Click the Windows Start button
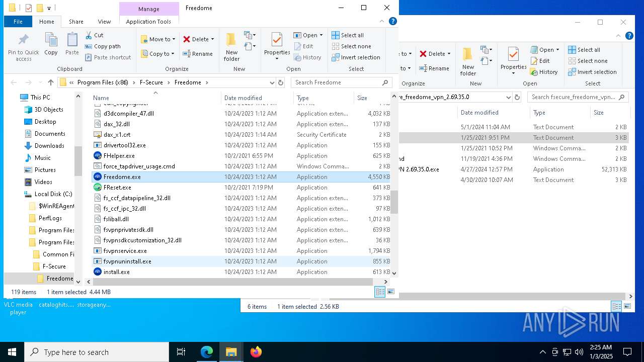The width and height of the screenshot is (644, 362). tap(12, 352)
